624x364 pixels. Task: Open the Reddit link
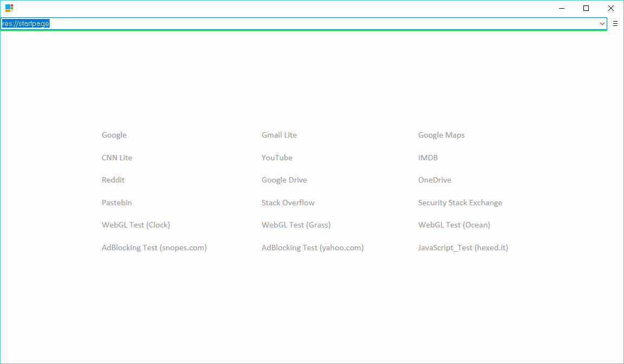(113, 180)
